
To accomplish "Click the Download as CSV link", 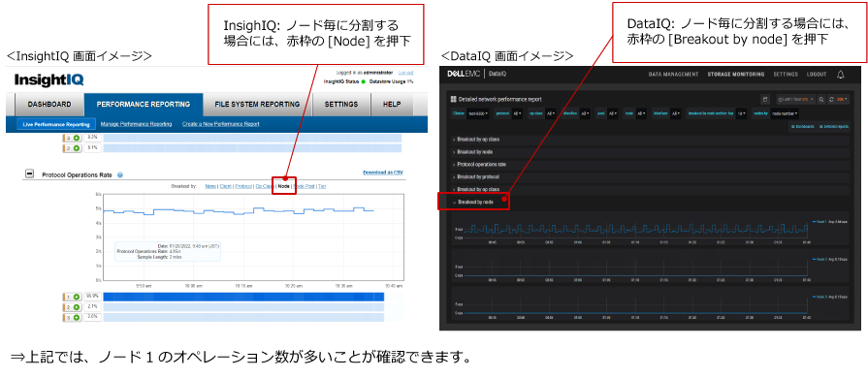I will (382, 173).
